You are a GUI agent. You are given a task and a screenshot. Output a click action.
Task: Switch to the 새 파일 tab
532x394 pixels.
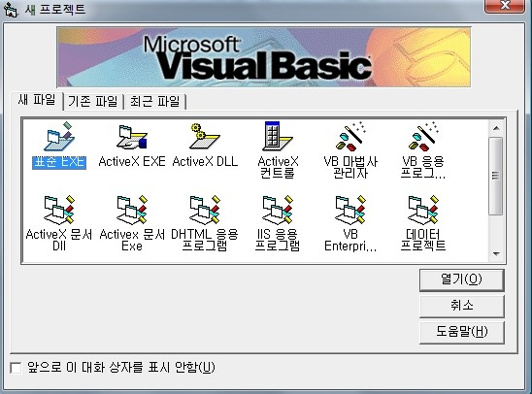[x=37, y=100]
